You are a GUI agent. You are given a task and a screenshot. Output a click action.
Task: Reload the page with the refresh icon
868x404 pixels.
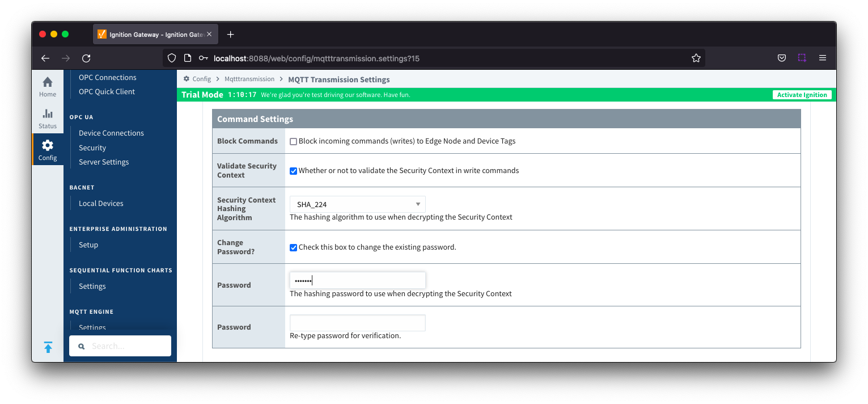86,58
